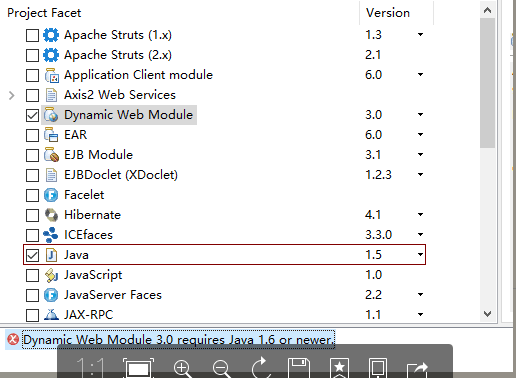
Task: Click the save floppy disk icon
Action: (299, 368)
